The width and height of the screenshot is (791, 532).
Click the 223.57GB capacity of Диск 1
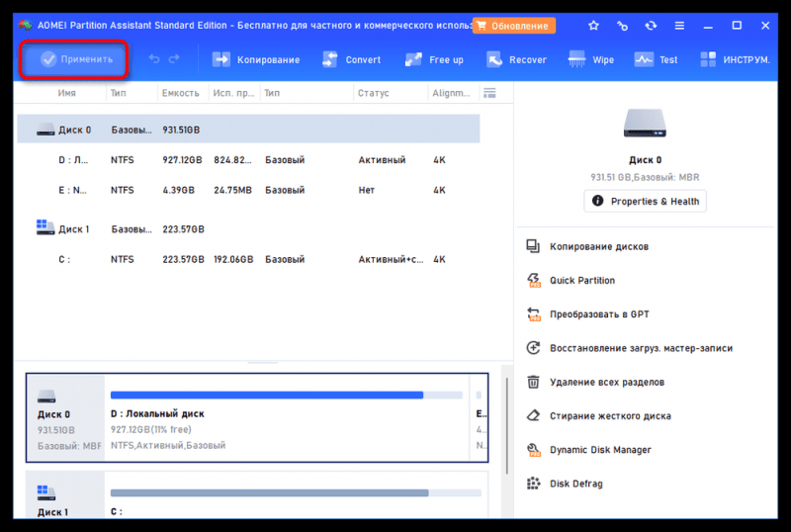[183, 229]
